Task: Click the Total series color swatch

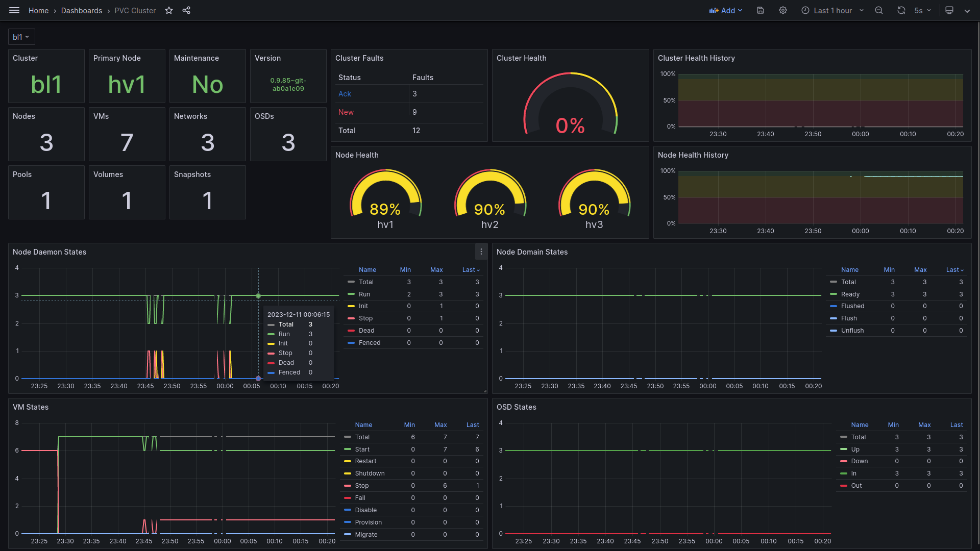Action: click(x=351, y=282)
